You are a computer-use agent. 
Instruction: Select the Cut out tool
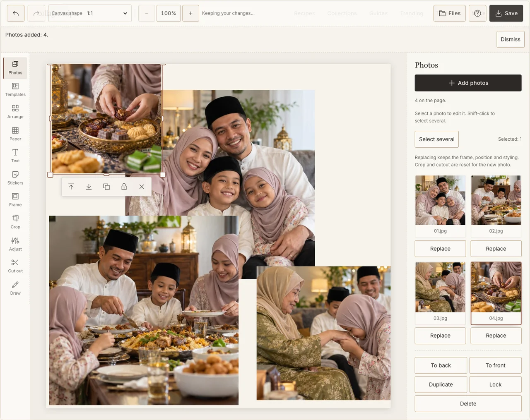click(15, 266)
